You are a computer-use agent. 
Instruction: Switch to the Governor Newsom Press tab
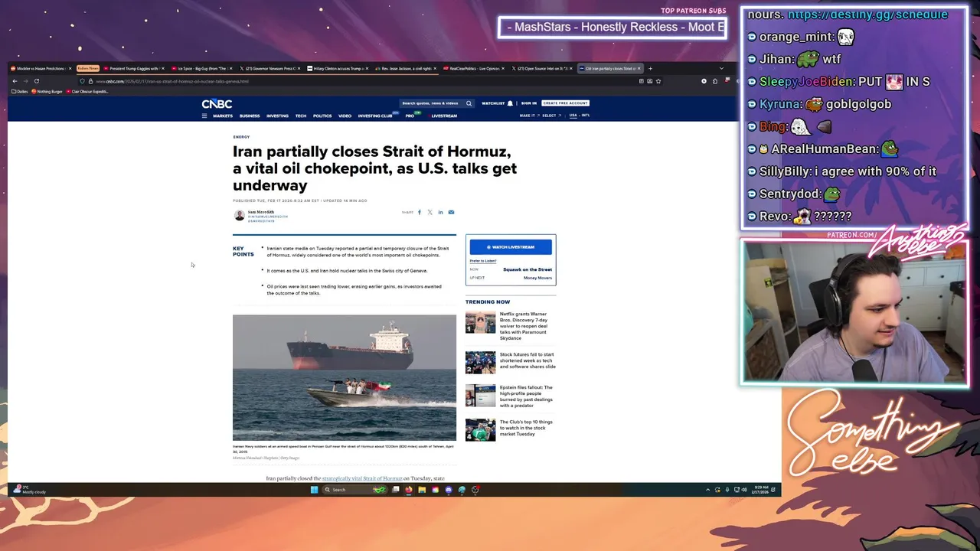[269, 68]
